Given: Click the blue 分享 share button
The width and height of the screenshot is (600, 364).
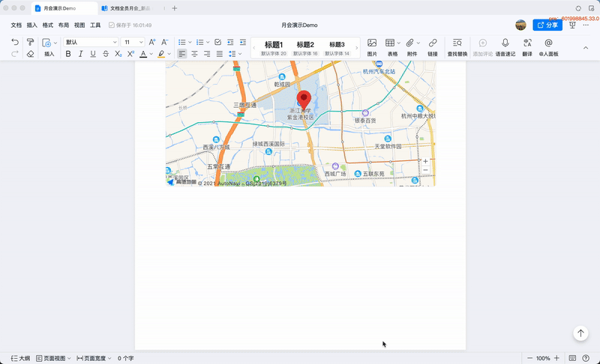Looking at the screenshot, I should click(547, 25).
